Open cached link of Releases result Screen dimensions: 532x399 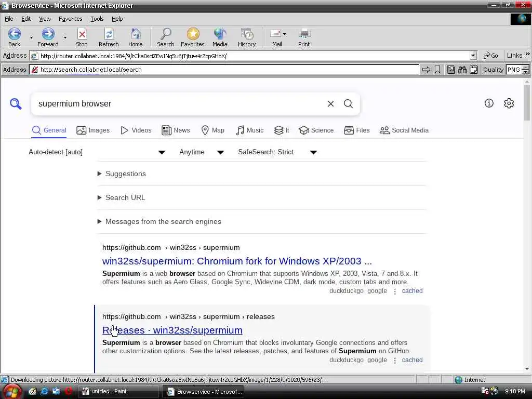point(412,361)
